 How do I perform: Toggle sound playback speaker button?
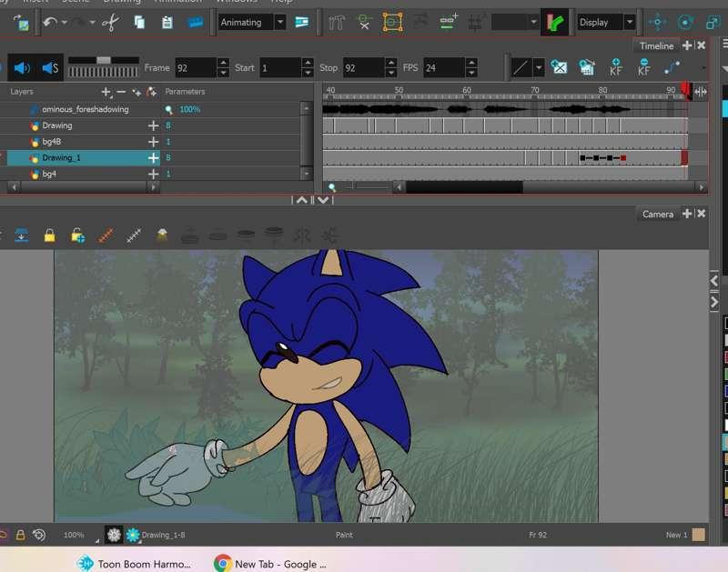pyautogui.click(x=22, y=68)
